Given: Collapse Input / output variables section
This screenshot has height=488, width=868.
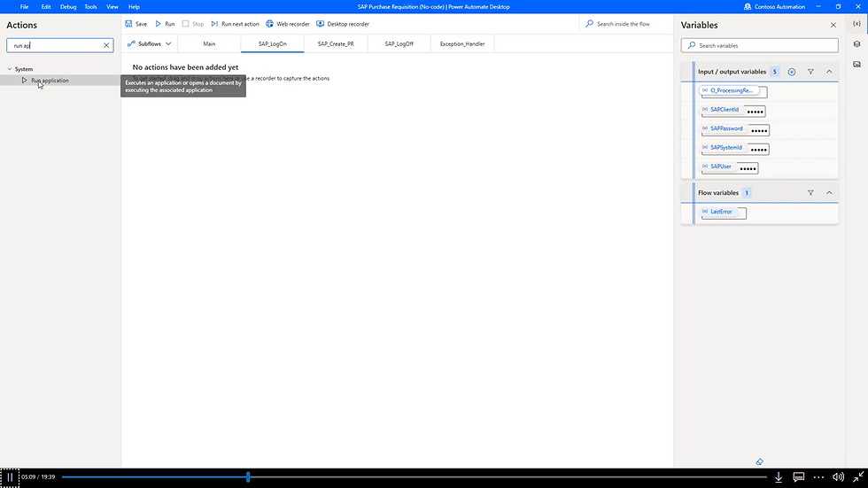Looking at the screenshot, I should point(829,72).
